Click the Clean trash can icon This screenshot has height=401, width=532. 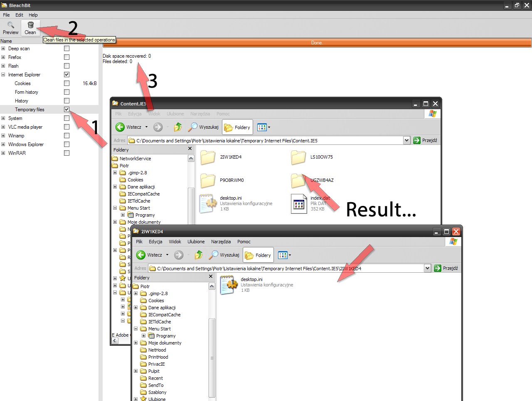point(31,25)
